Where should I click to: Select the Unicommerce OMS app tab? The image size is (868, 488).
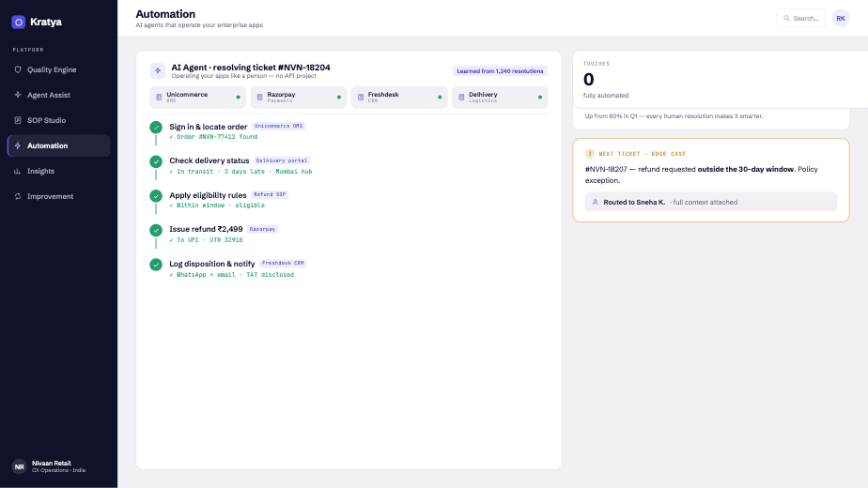pyautogui.click(x=197, y=98)
